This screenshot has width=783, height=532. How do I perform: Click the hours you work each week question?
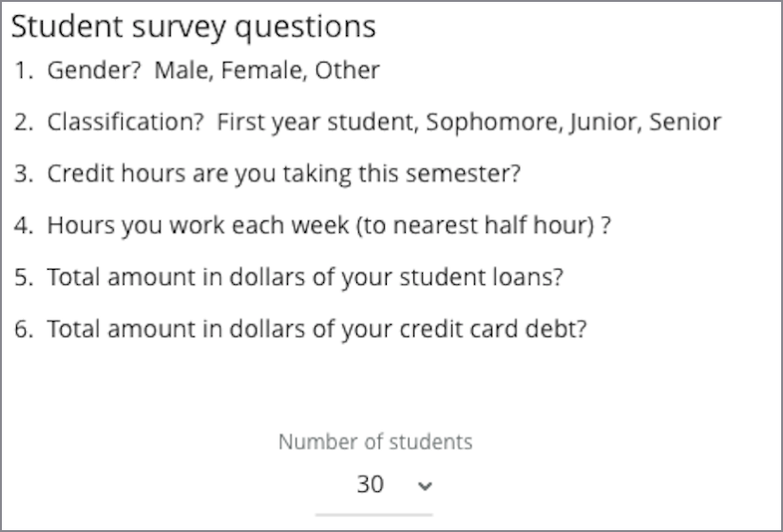(329, 226)
